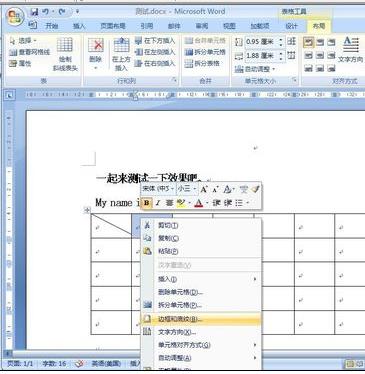
Task: Shrink font using mini toolbar
Action: coord(215,190)
